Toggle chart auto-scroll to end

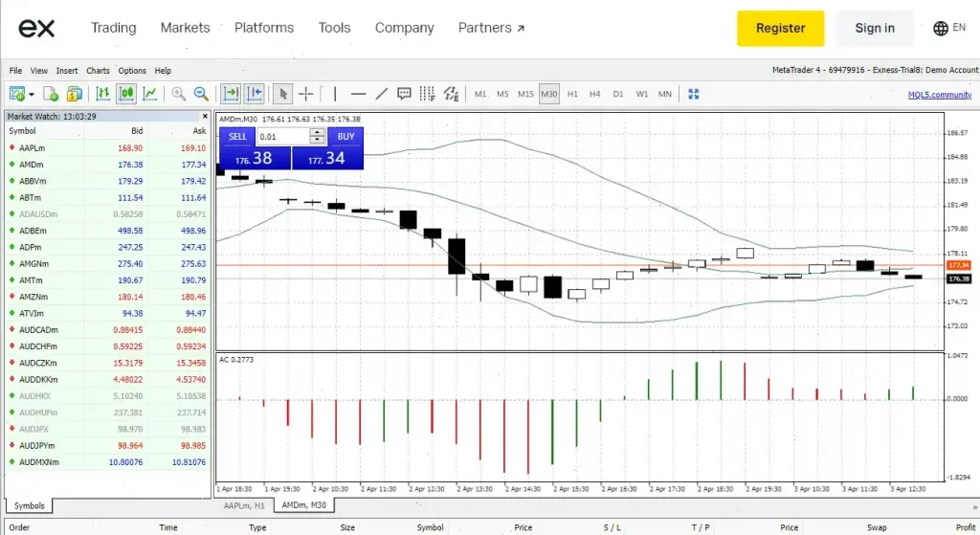231,94
